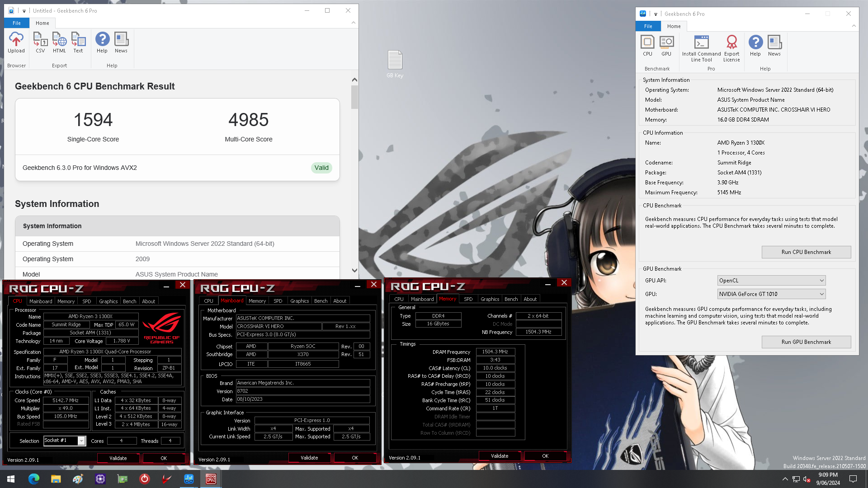Open the Socket #1 selection dropdown

64,441
